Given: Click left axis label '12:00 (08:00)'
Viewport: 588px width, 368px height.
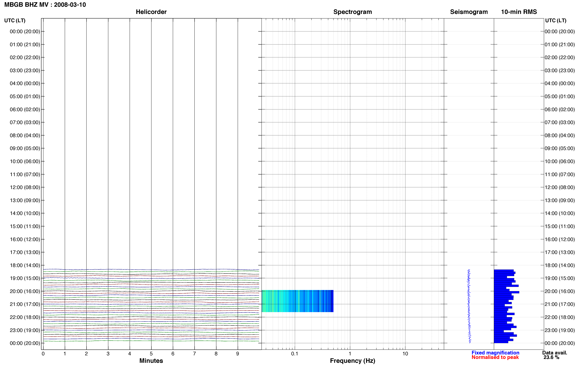Looking at the screenshot, I should [25, 187].
